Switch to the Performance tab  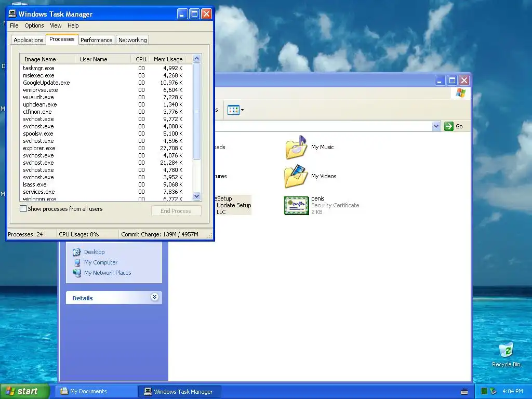tap(96, 40)
